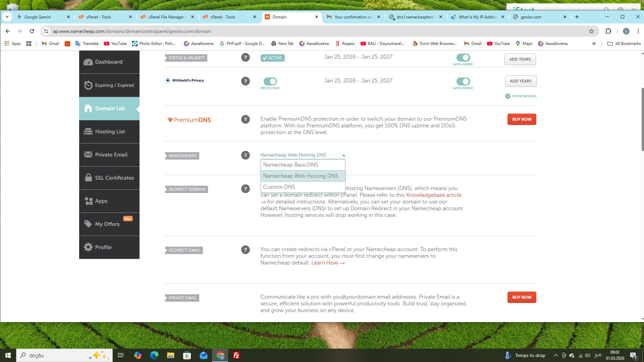The image size is (644, 362).
Task: Click the browser address bar URL
Action: click(132, 31)
